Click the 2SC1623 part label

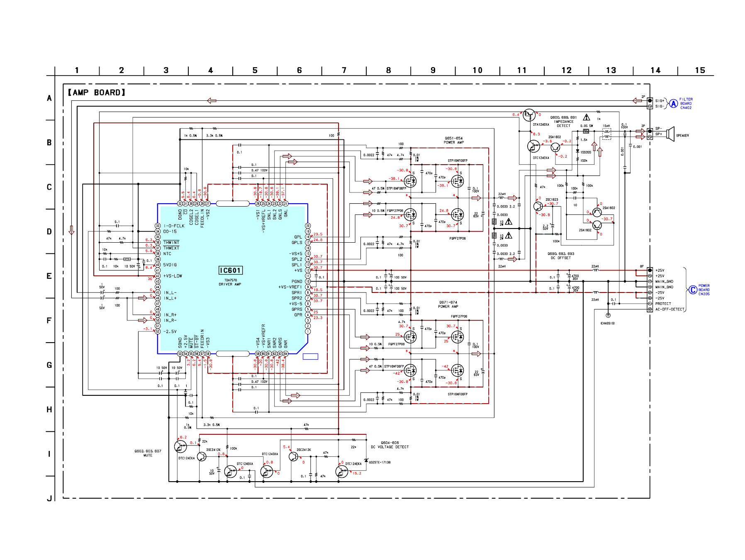(x=552, y=200)
